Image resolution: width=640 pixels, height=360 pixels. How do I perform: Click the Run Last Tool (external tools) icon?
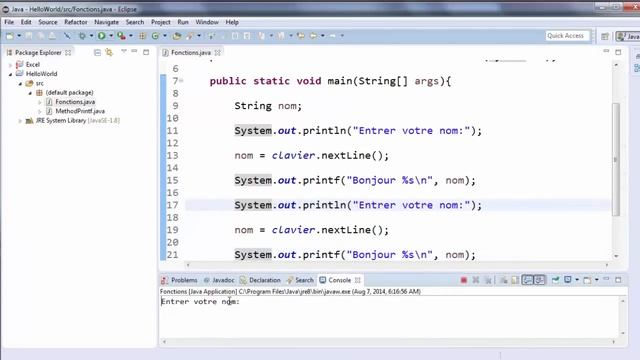[121, 36]
